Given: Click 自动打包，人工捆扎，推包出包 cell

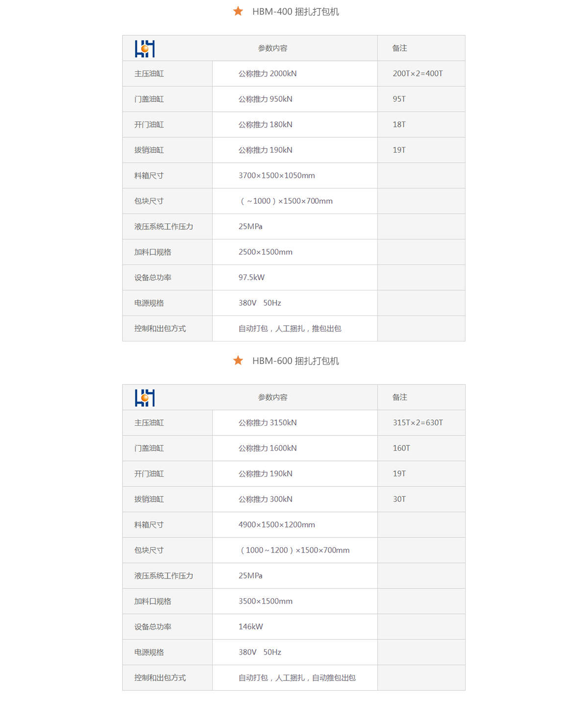Looking at the screenshot, I should point(290,328).
